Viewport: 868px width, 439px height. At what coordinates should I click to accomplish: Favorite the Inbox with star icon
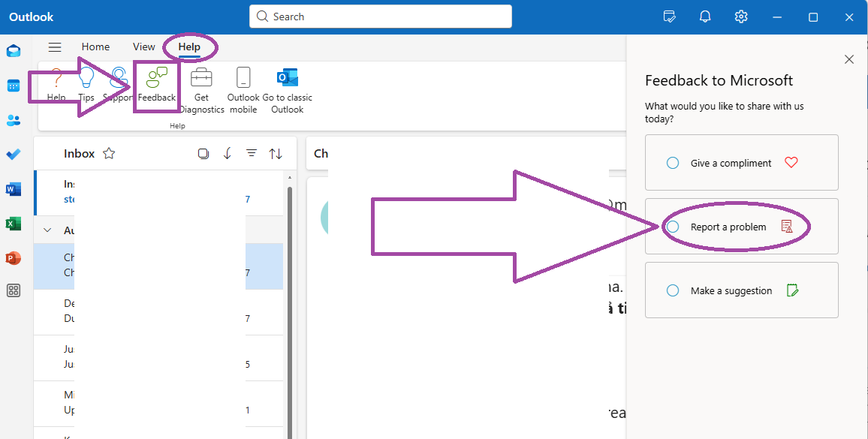pyautogui.click(x=109, y=153)
